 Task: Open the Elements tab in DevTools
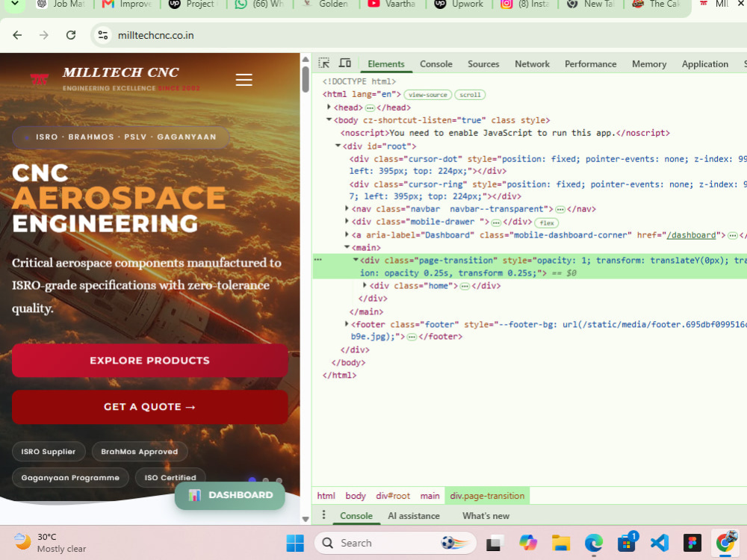[386, 63]
